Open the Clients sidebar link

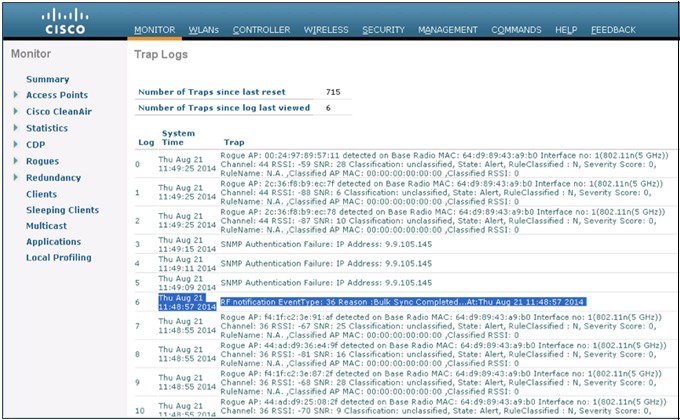click(x=41, y=194)
